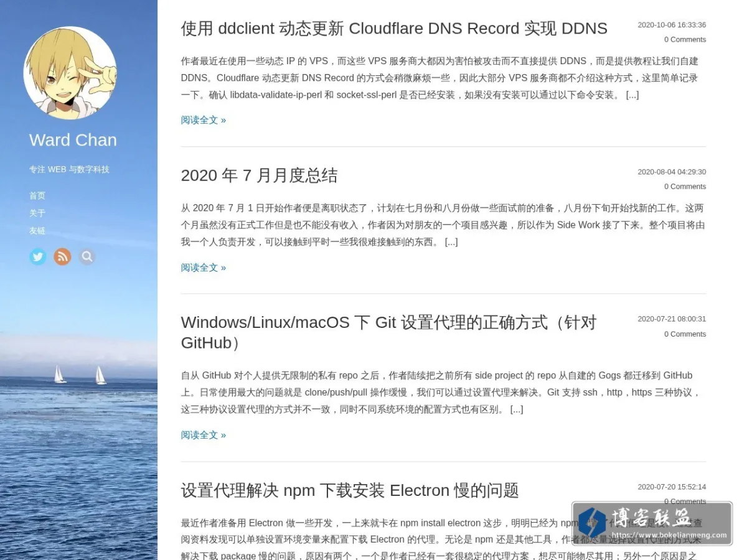
Task: Click the Ward Chan avatar image
Action: tap(70, 73)
